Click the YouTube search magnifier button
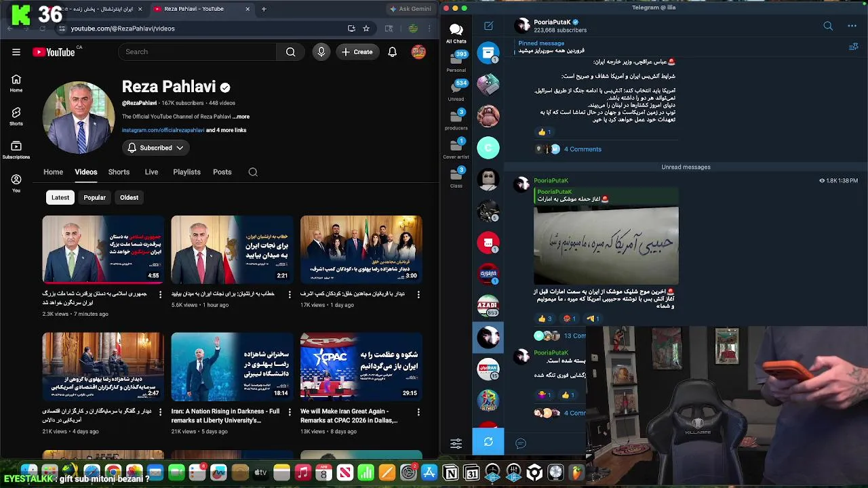868x488 pixels. [x=290, y=52]
